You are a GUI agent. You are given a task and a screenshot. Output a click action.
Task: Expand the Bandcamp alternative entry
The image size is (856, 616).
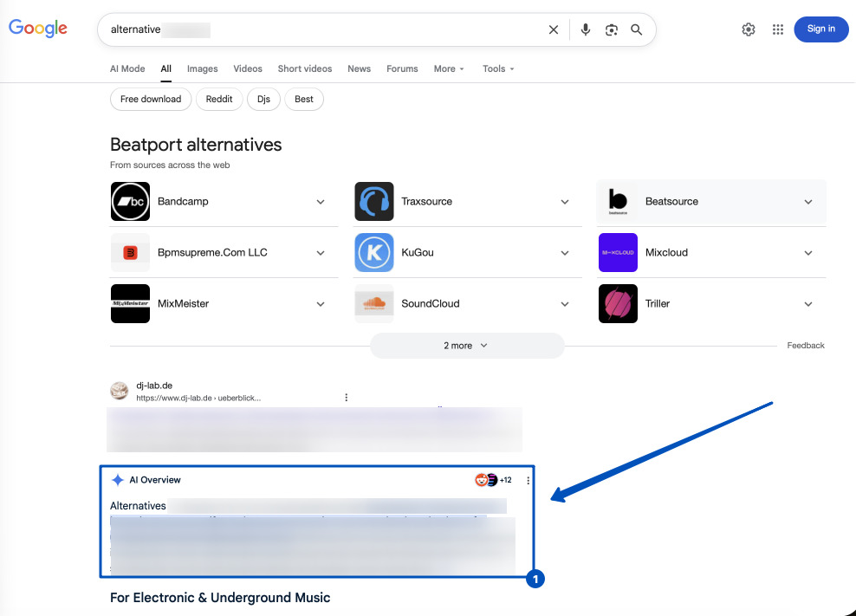pos(321,202)
